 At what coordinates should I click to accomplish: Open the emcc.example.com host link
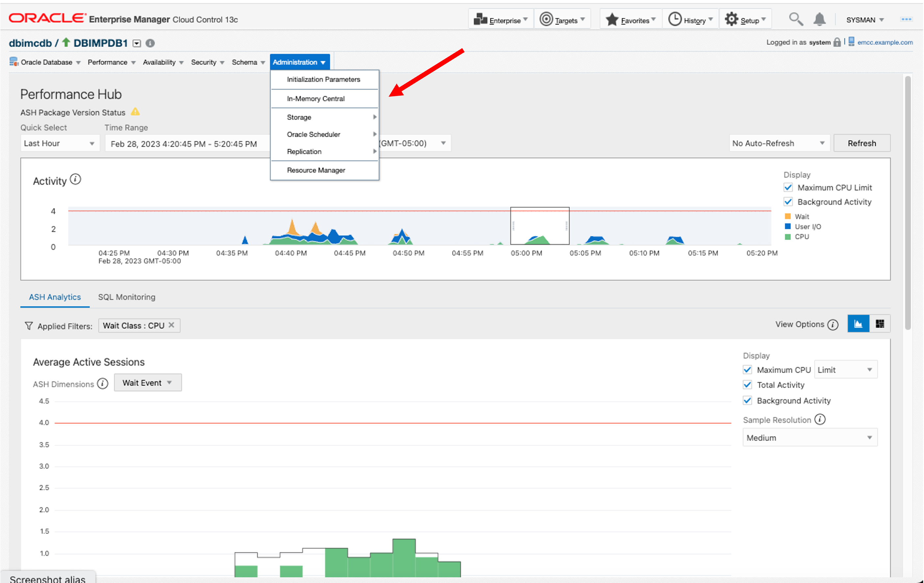point(885,42)
